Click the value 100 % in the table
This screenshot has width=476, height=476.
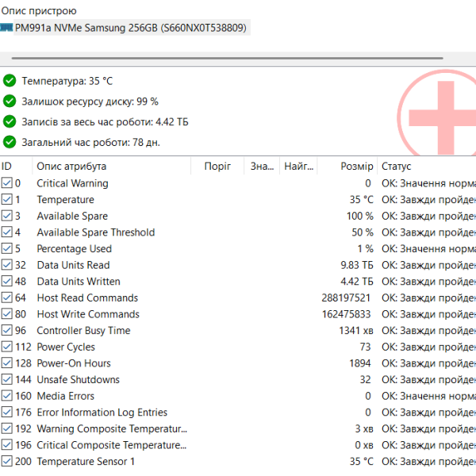click(359, 216)
